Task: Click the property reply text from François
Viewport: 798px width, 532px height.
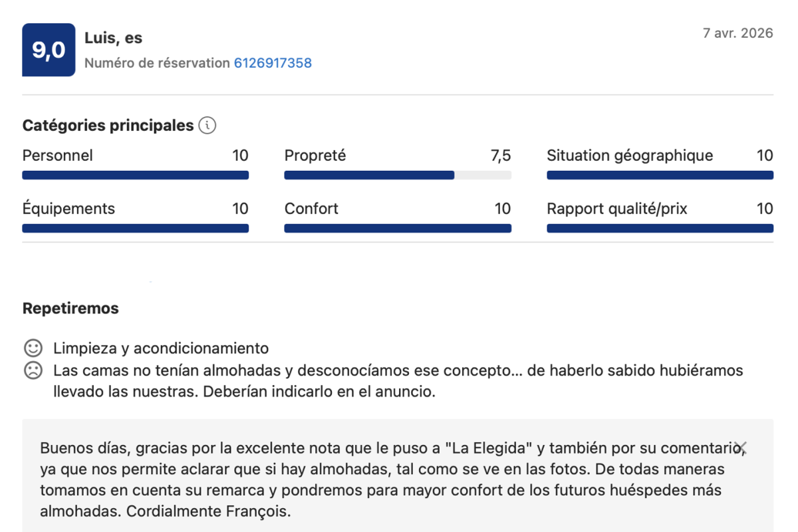Action: [x=392, y=481]
